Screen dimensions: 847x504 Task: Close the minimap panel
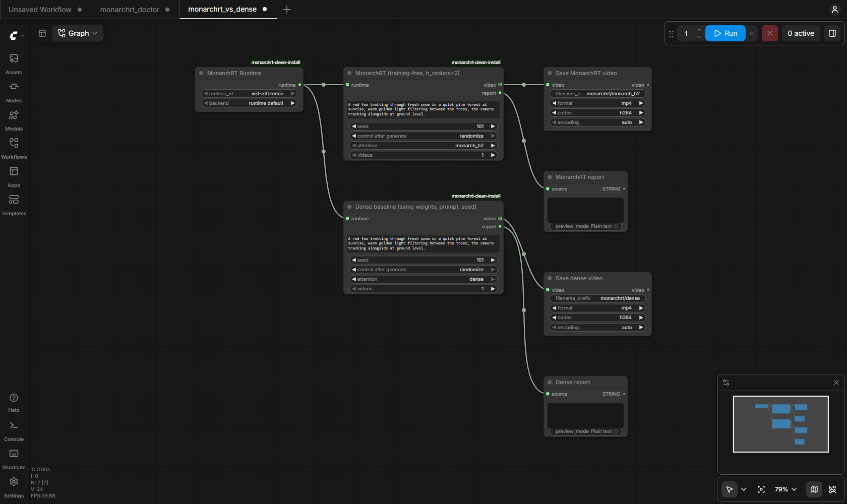click(x=836, y=383)
